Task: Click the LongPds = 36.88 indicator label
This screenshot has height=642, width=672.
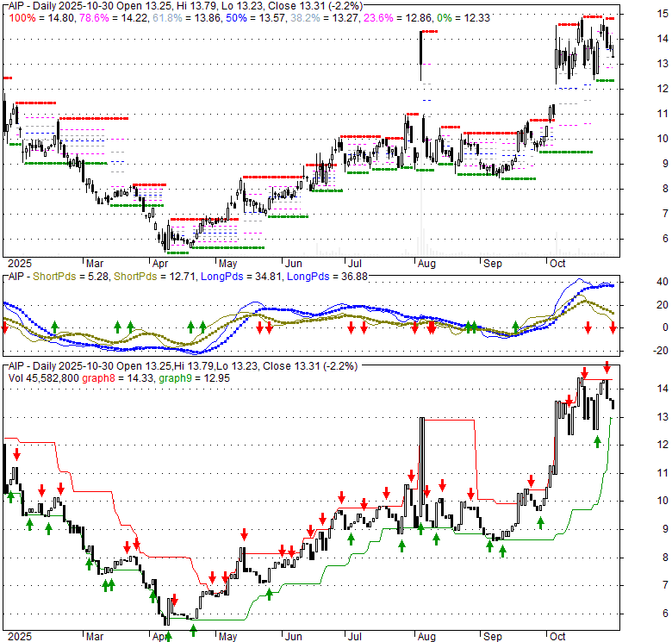Action: click(x=327, y=277)
